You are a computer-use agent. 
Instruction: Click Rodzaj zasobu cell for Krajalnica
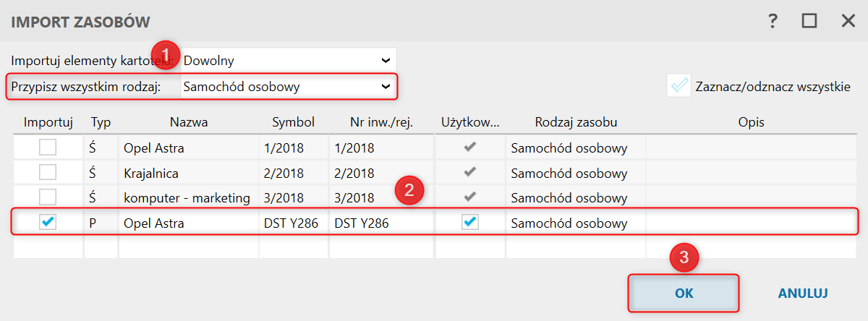point(575,174)
